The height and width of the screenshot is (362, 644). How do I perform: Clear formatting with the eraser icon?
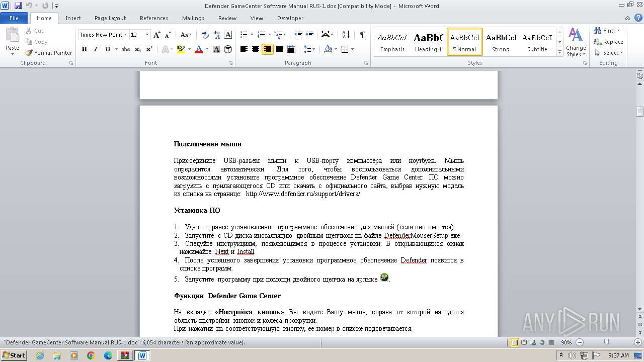pyautogui.click(x=204, y=35)
